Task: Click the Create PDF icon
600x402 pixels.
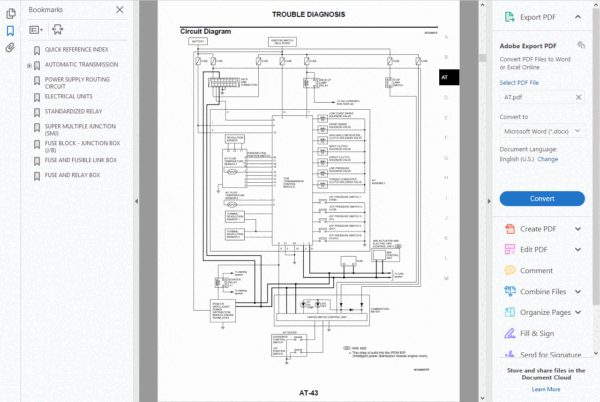Action: tap(510, 229)
